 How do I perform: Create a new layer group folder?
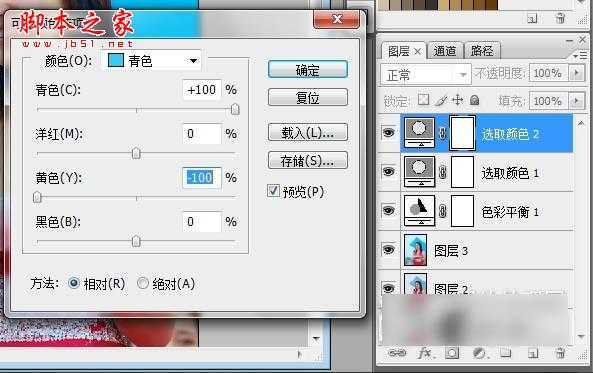505,353
